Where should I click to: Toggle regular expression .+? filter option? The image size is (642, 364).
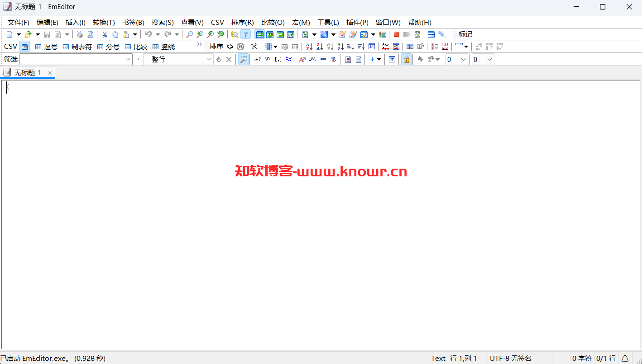tap(257, 59)
